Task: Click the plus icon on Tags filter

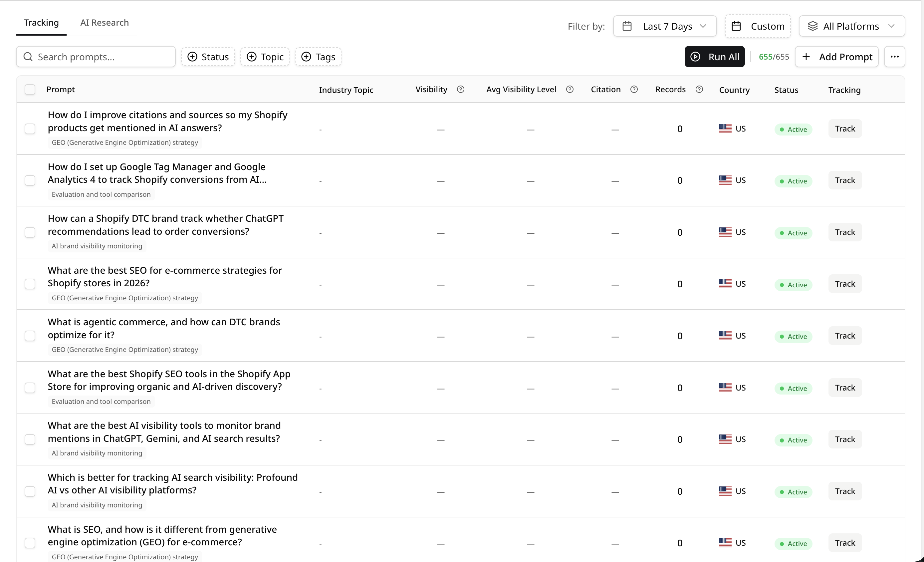Action: 306,57
